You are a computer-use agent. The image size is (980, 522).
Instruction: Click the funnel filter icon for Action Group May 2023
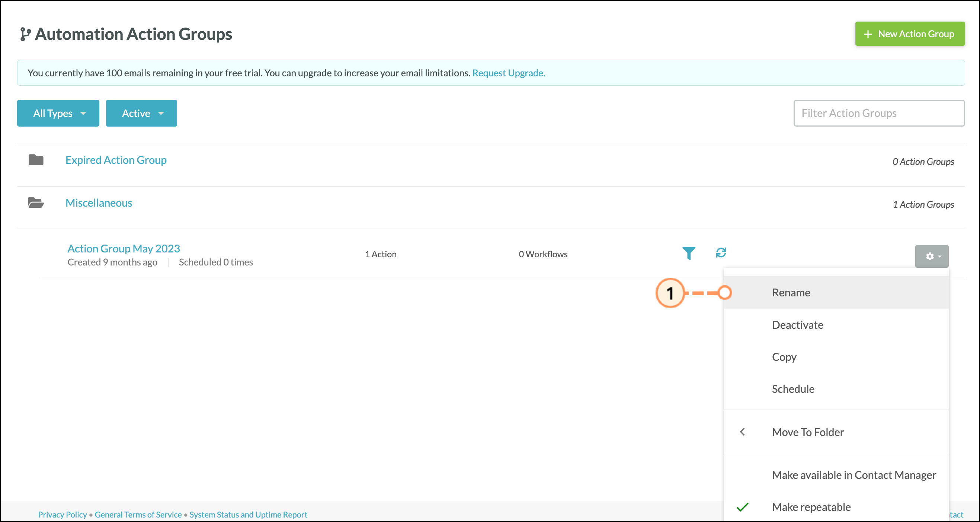coord(689,253)
